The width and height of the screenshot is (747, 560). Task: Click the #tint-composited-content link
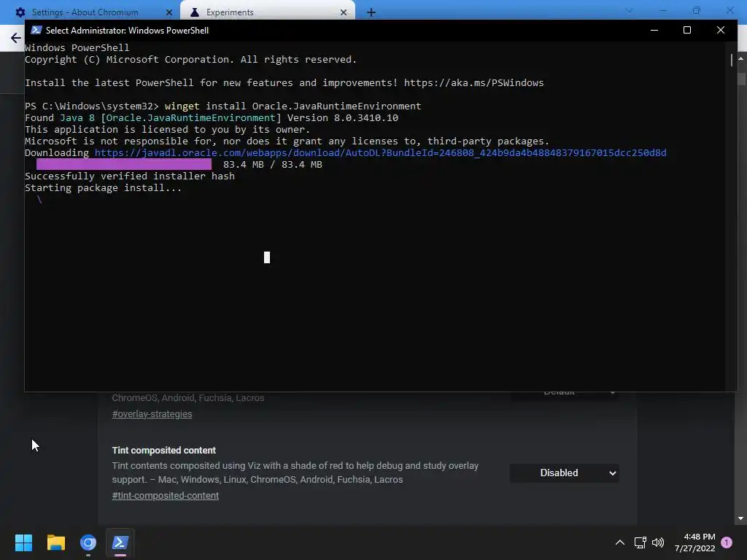(x=166, y=495)
